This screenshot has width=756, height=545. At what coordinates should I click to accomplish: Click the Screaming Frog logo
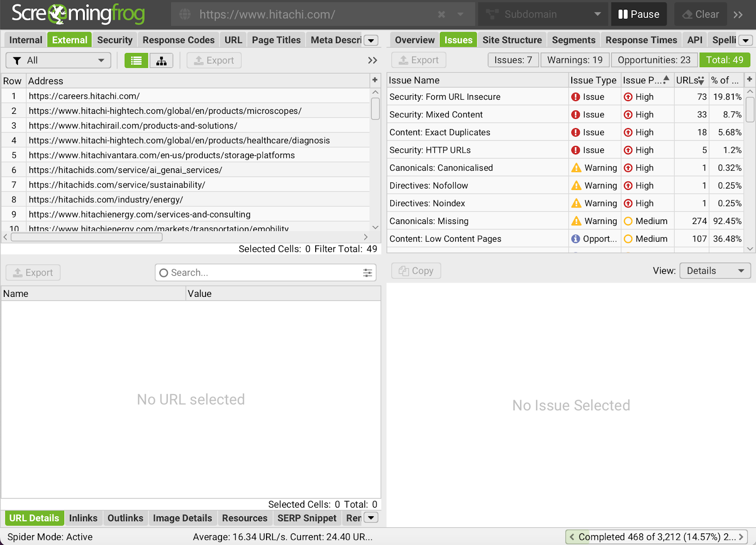(78, 14)
